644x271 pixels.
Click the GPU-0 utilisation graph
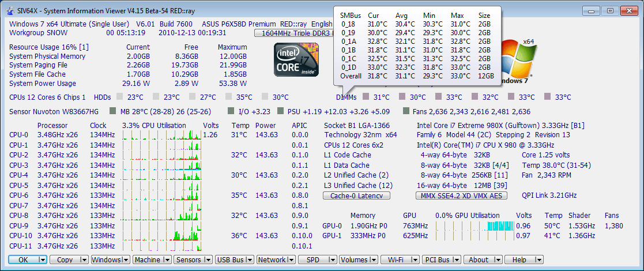coord(474,225)
